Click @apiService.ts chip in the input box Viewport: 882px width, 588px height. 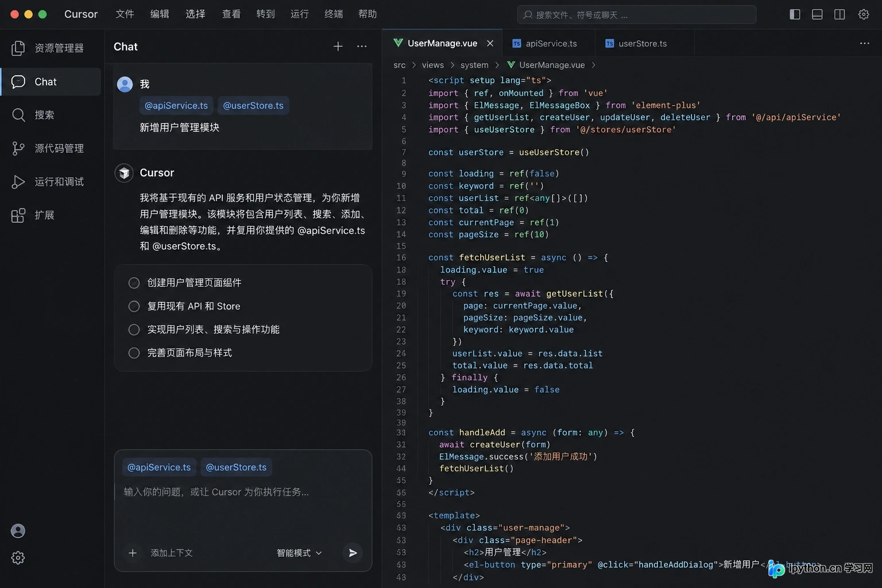[x=159, y=467]
